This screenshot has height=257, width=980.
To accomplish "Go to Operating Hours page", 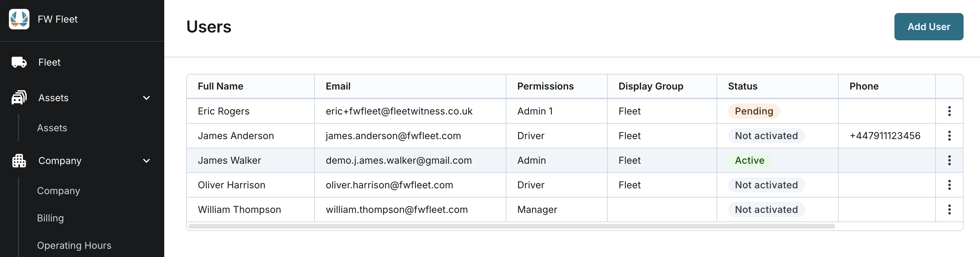I will (74, 246).
